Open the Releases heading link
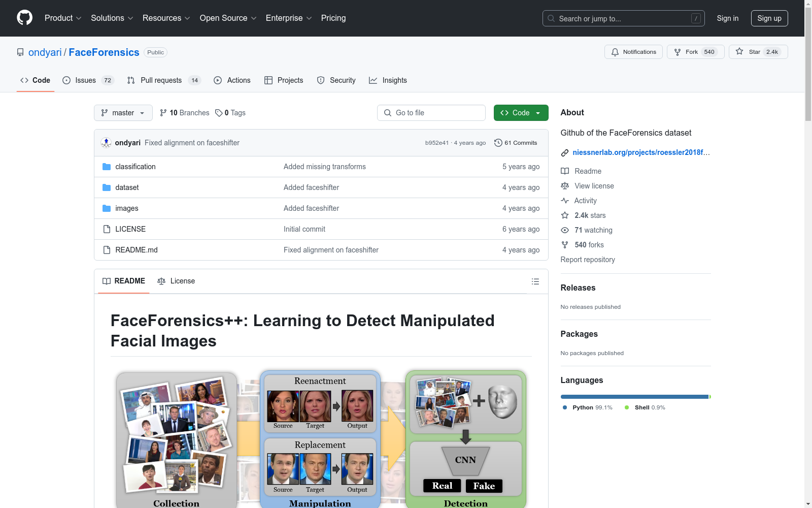The image size is (812, 508). click(578, 288)
